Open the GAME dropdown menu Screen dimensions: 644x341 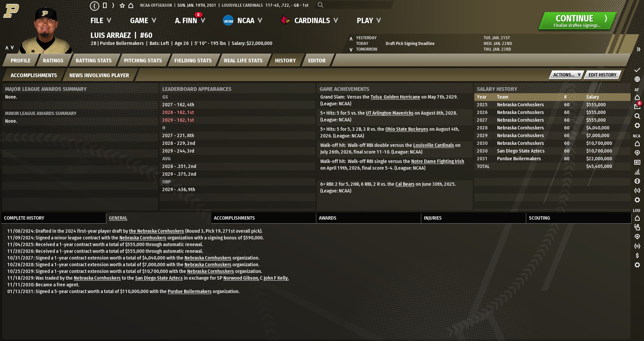click(143, 20)
